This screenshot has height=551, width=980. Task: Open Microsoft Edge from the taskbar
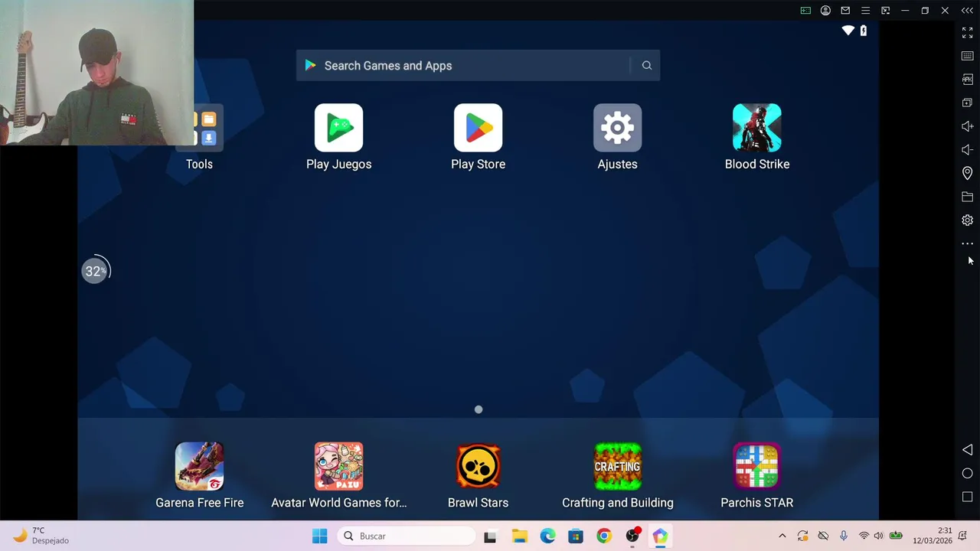click(547, 536)
